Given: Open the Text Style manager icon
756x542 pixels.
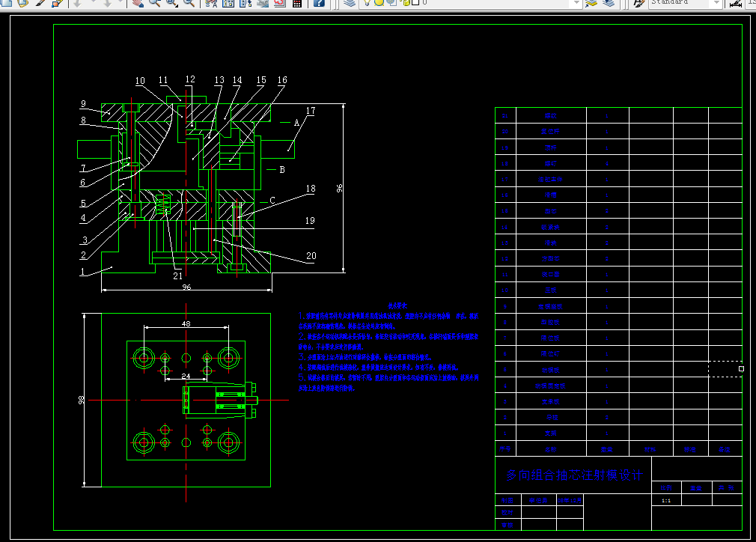Looking at the screenshot, I should point(639,4).
